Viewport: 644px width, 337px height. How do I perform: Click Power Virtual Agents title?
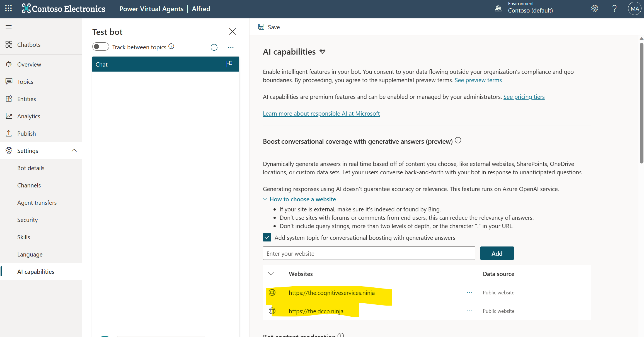tap(151, 9)
